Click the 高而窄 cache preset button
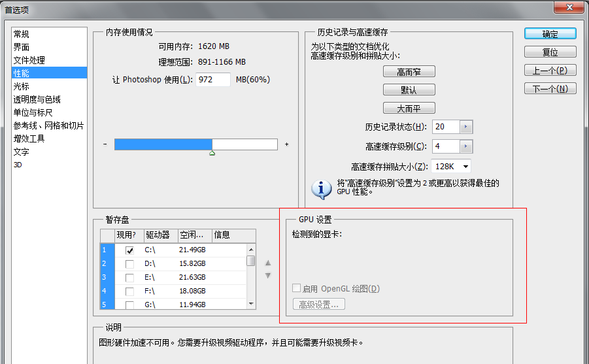This screenshot has height=364, width=589. point(409,72)
